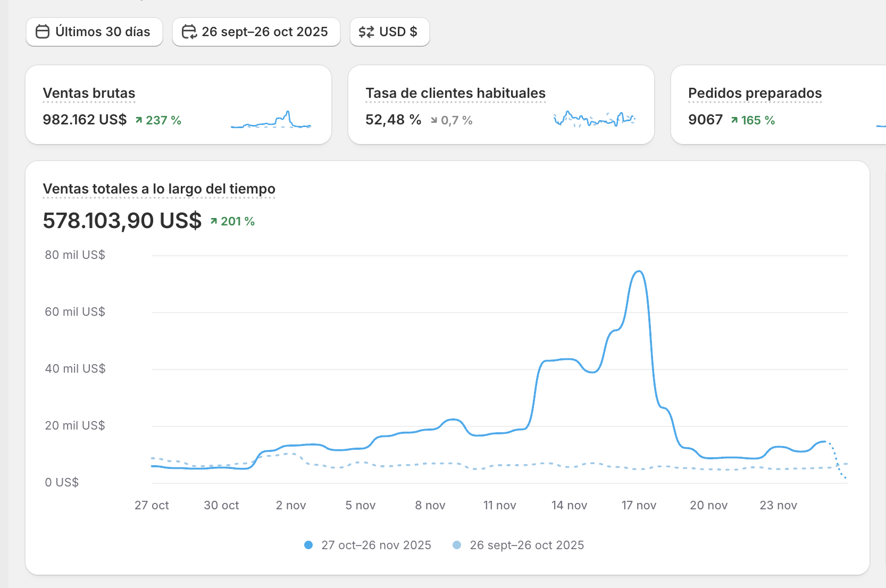The image size is (886, 588).
Task: Select the Tasa de clientes habituales sparkline
Action: 594,119
